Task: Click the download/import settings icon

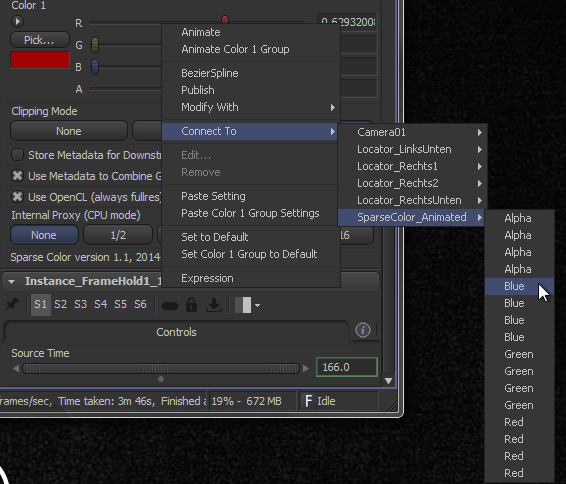Action: coord(214,305)
